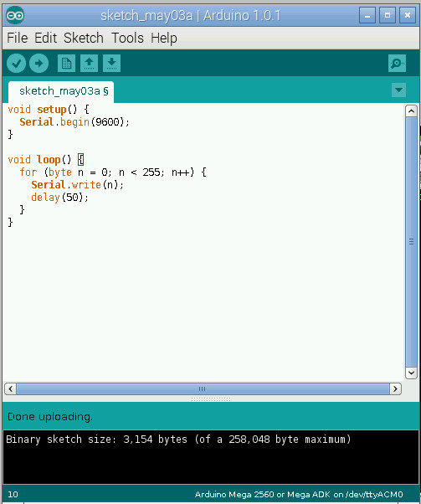Click 'Done uploading.' status message
Viewport: 421px width, 504px height.
(x=50, y=417)
